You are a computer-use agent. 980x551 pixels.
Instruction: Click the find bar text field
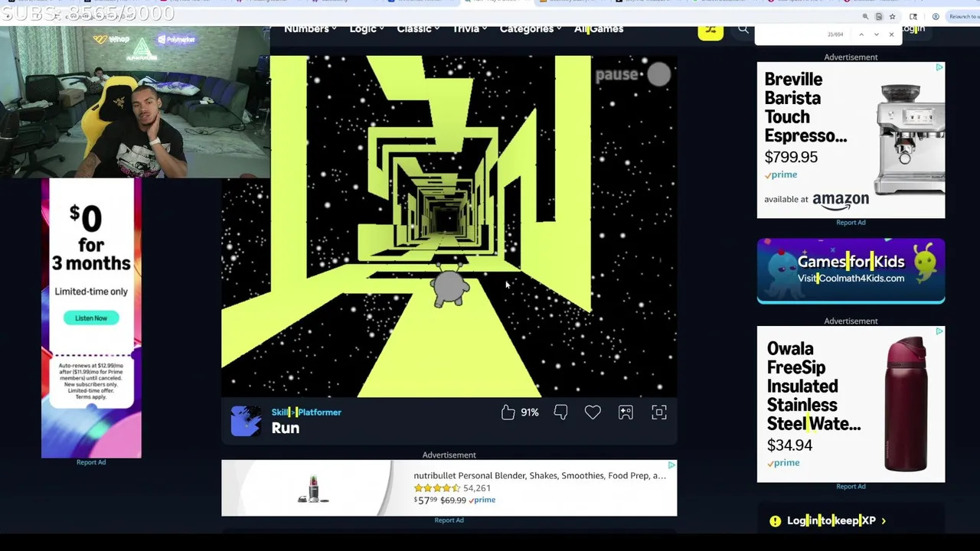[x=790, y=34]
